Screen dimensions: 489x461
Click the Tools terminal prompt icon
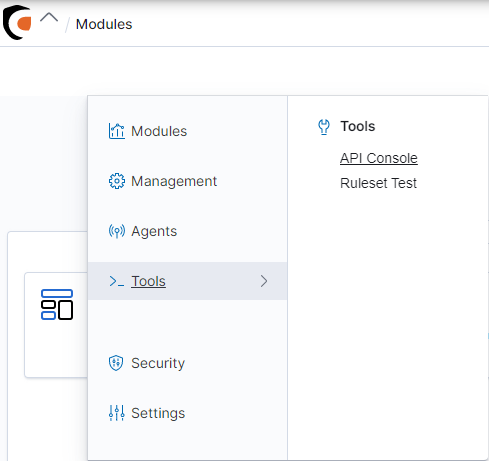[x=117, y=281]
